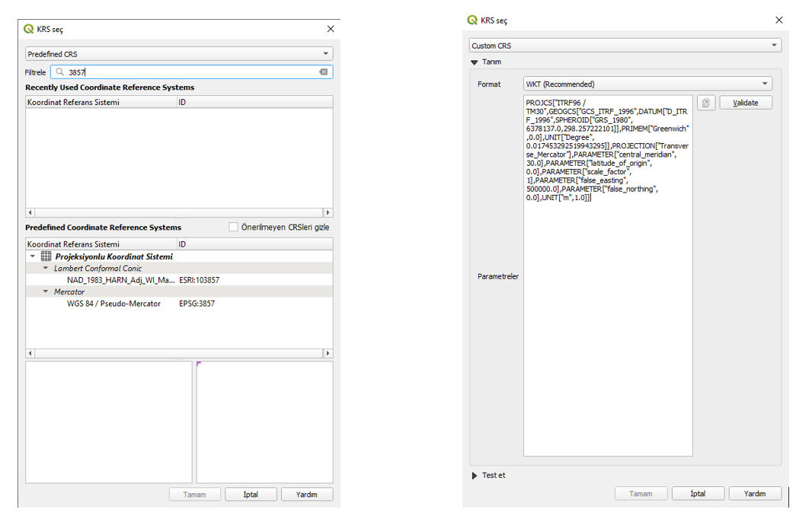Expand the Test et section

tap(475, 476)
